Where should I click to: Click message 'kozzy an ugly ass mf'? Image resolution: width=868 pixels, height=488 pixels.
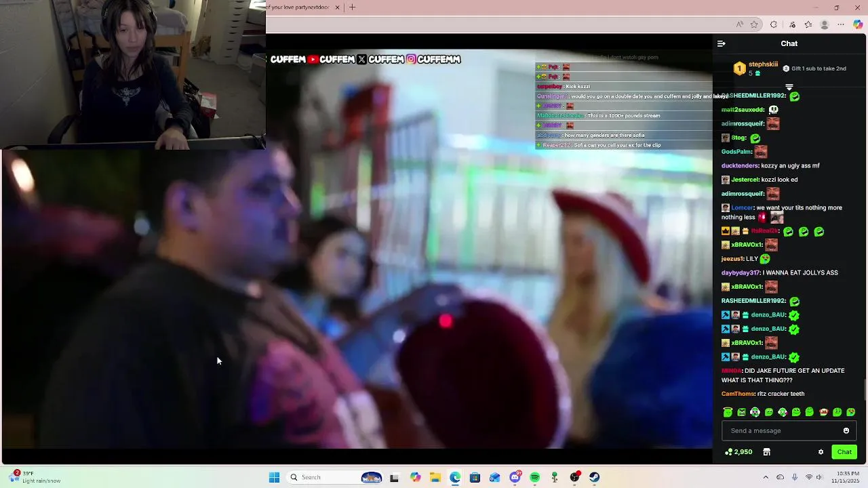(x=790, y=165)
